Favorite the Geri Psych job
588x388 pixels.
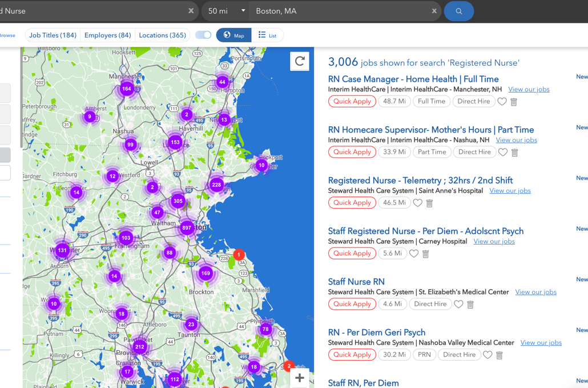point(488,355)
